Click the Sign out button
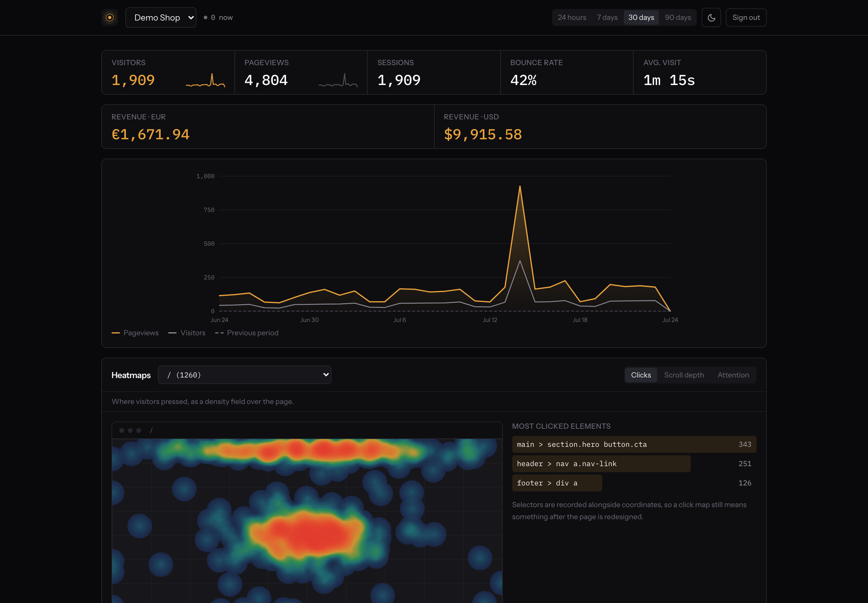868x603 pixels. point(746,17)
